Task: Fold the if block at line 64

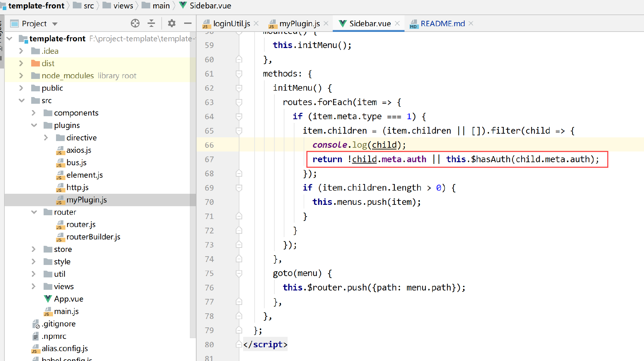Action: pos(239,117)
